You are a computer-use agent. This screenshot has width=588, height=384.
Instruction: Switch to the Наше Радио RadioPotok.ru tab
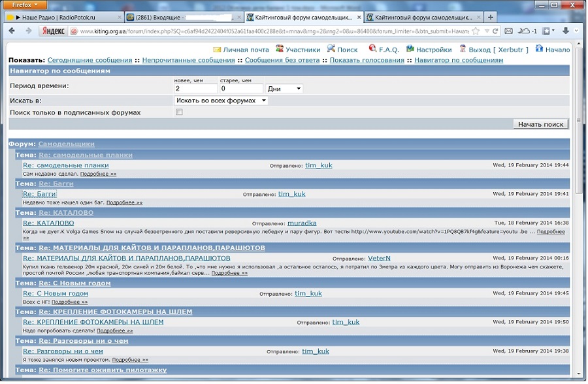click(x=62, y=17)
